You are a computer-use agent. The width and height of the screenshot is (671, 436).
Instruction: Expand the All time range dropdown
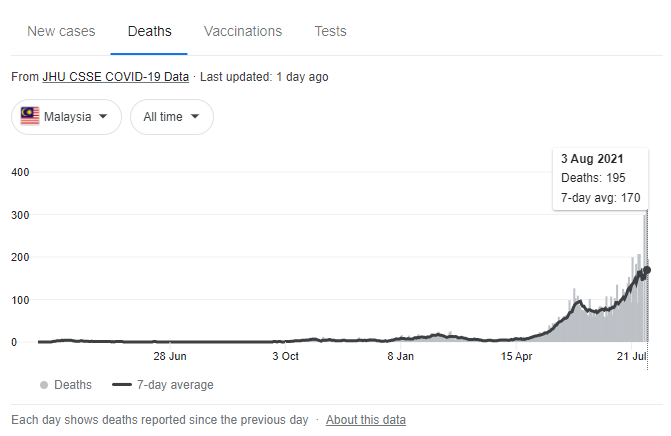coord(172,117)
